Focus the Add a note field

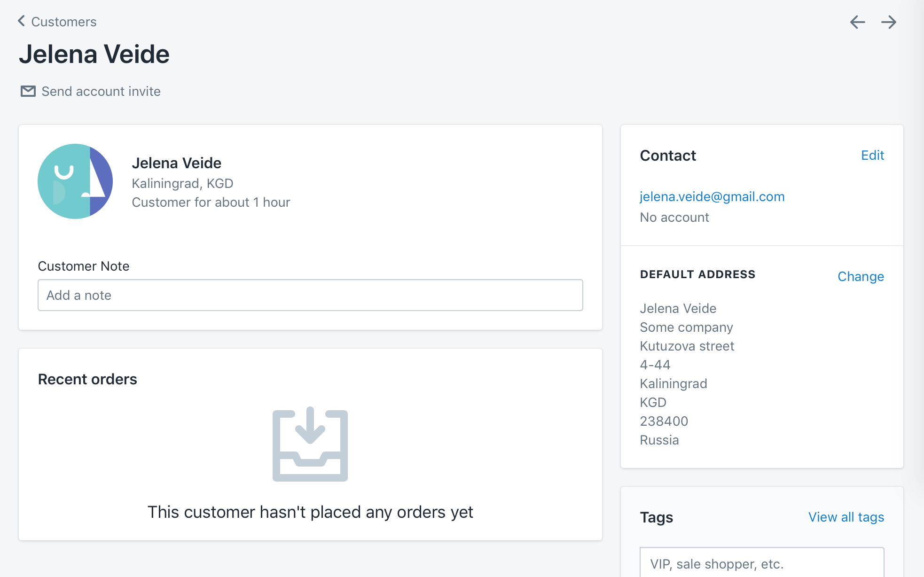click(x=310, y=295)
